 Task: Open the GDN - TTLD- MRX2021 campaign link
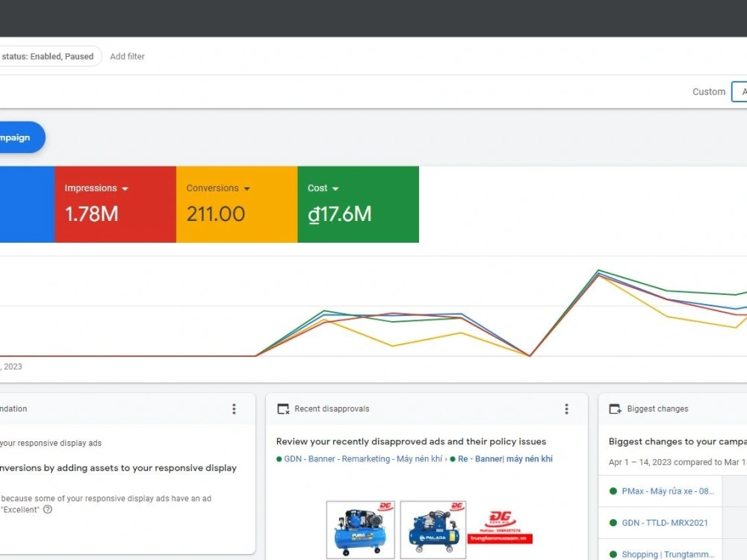(665, 523)
